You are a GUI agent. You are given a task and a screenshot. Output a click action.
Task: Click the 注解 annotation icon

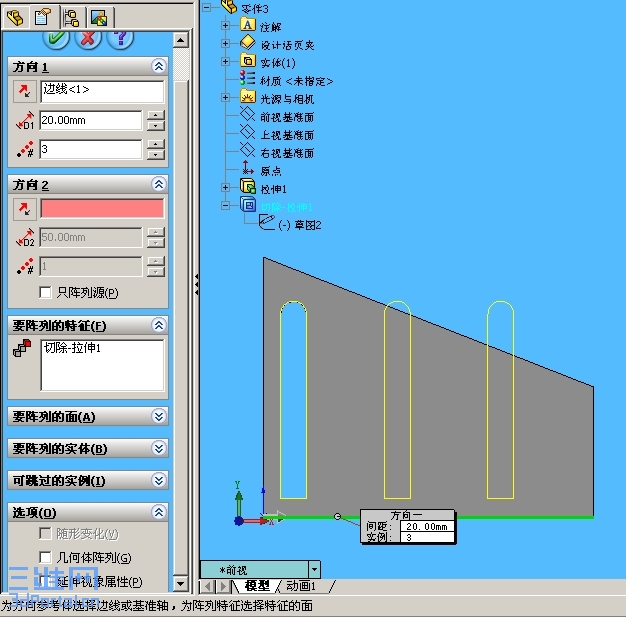248,25
